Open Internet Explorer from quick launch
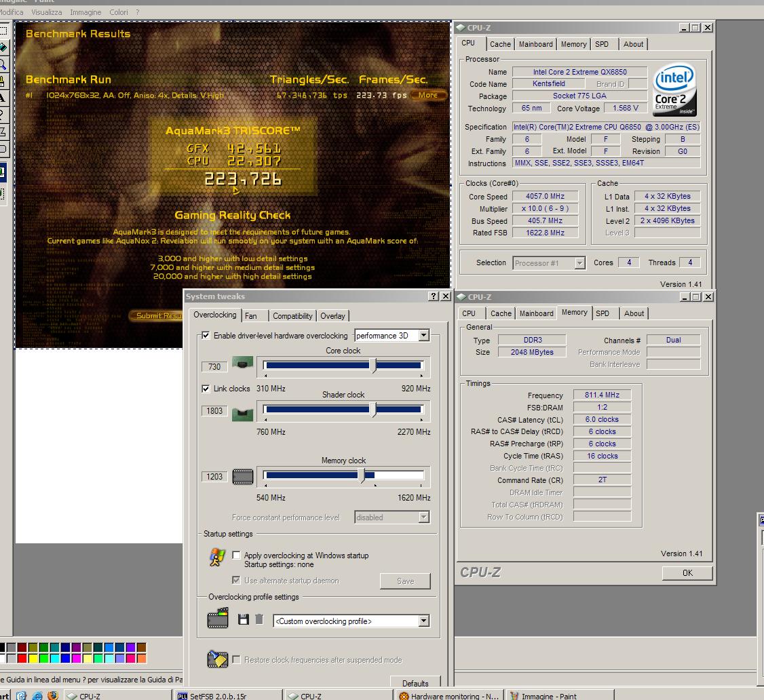 pyautogui.click(x=37, y=696)
